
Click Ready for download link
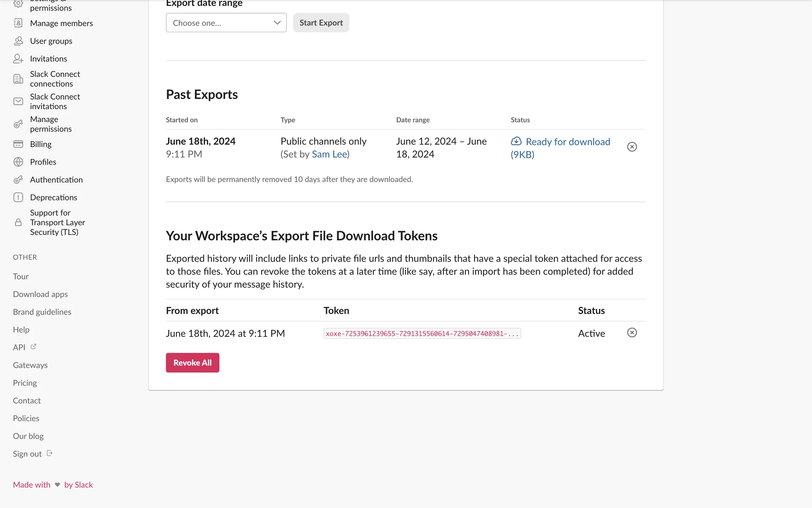tap(568, 142)
